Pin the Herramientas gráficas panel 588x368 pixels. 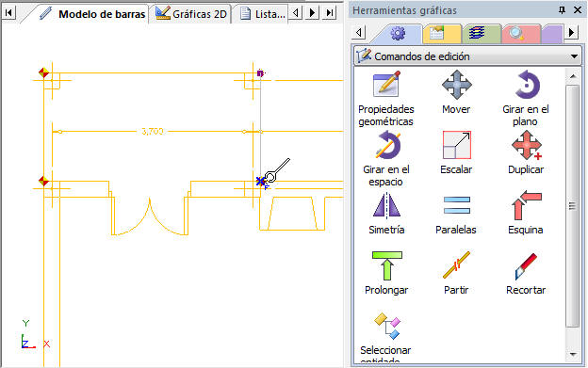click(x=562, y=10)
